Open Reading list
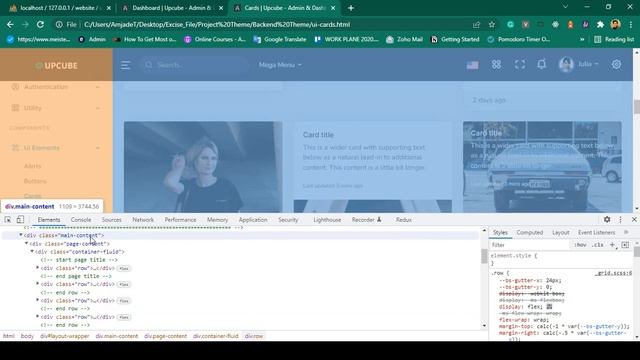The image size is (640, 360). (614, 39)
